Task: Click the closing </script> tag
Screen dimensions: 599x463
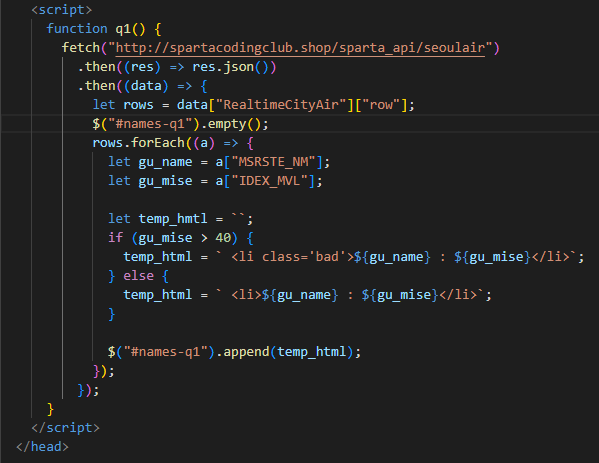Action: point(65,428)
